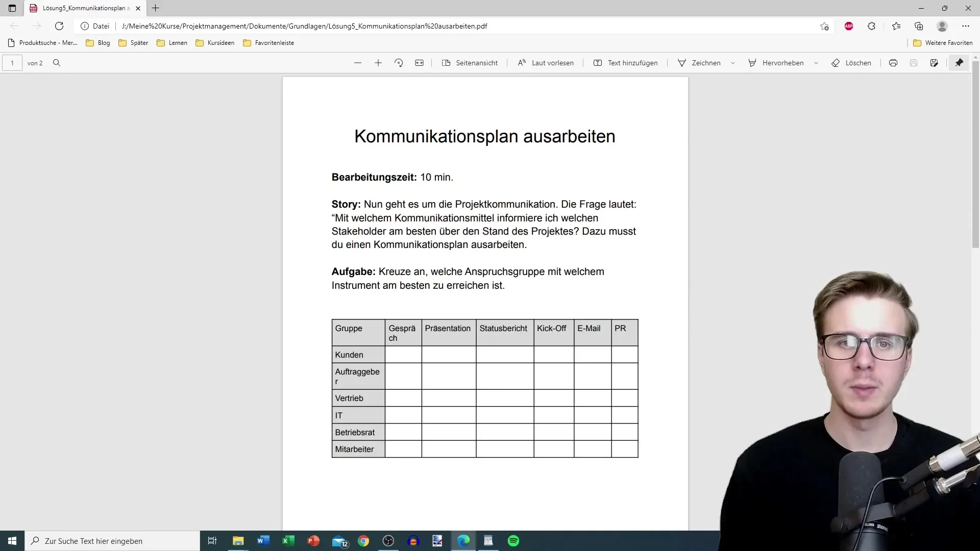This screenshot has width=980, height=551.
Task: Expand Zeichnen options dropdown arrow
Action: [733, 63]
